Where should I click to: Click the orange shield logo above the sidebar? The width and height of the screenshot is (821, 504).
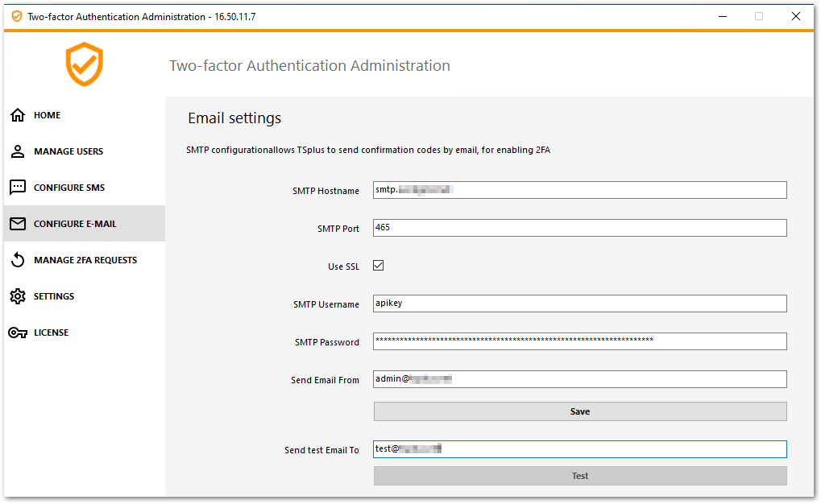click(83, 64)
